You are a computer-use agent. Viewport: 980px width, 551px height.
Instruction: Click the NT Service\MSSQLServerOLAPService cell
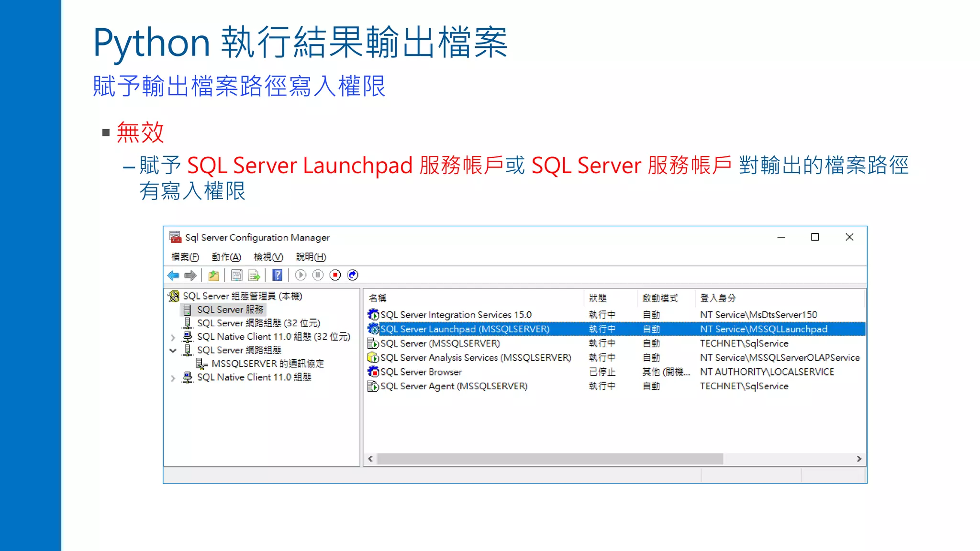pos(780,358)
